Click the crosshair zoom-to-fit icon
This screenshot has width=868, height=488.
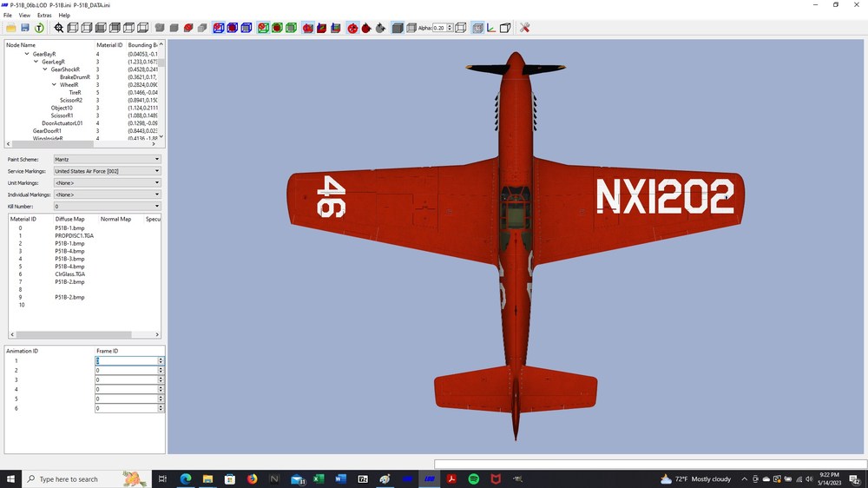pos(59,28)
